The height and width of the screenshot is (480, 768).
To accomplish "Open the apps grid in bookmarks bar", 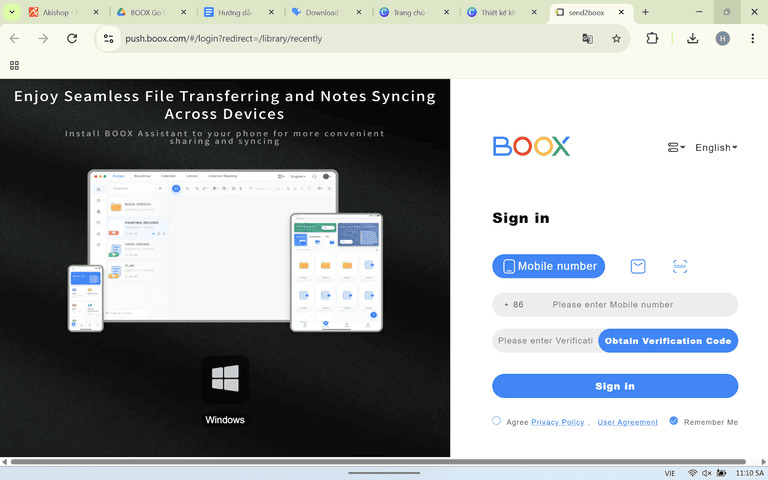I will tap(14, 65).
